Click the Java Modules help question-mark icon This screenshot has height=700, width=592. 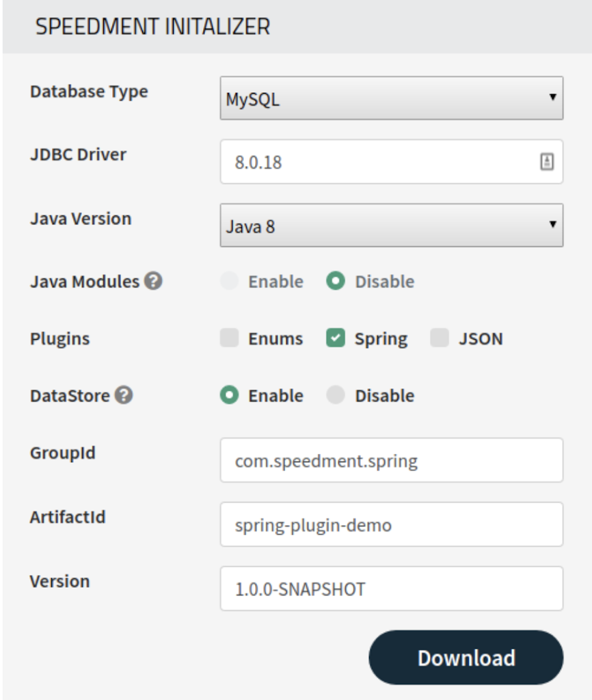point(154,282)
